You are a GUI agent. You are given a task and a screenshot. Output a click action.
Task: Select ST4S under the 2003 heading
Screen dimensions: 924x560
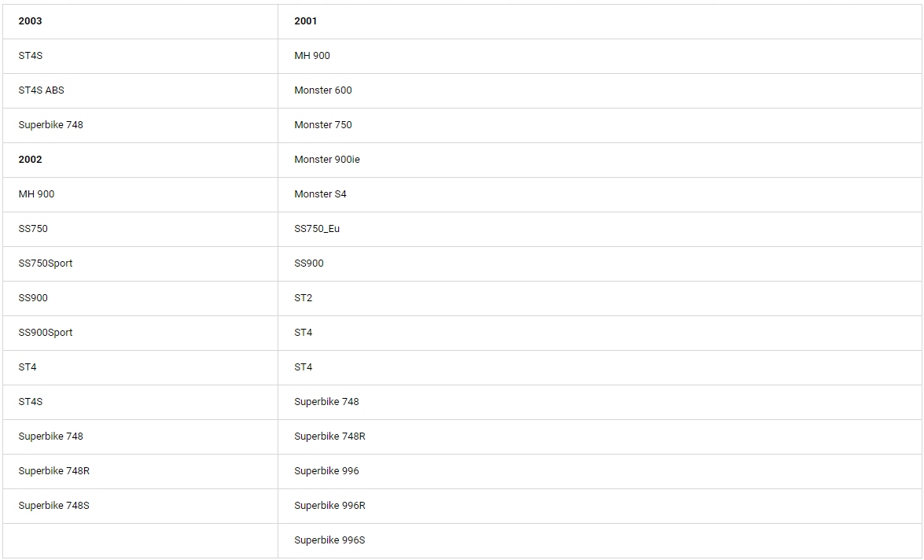[31, 56]
